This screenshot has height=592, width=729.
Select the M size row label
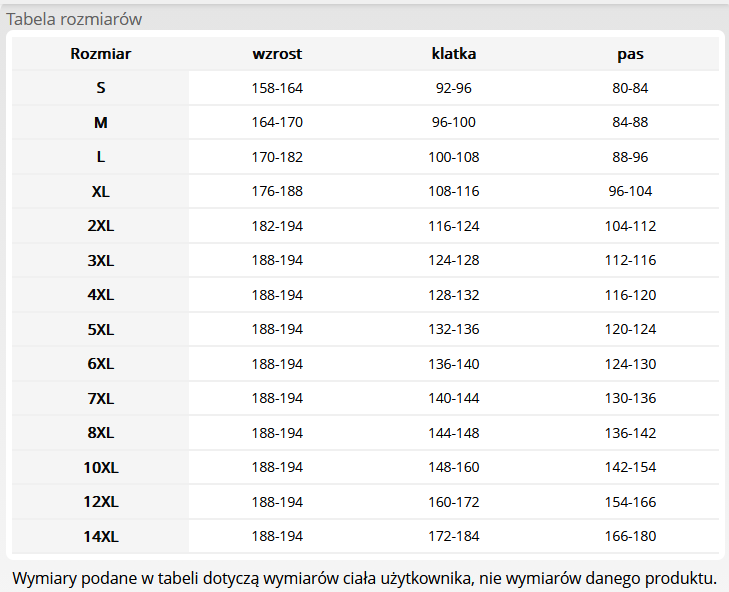point(101,123)
